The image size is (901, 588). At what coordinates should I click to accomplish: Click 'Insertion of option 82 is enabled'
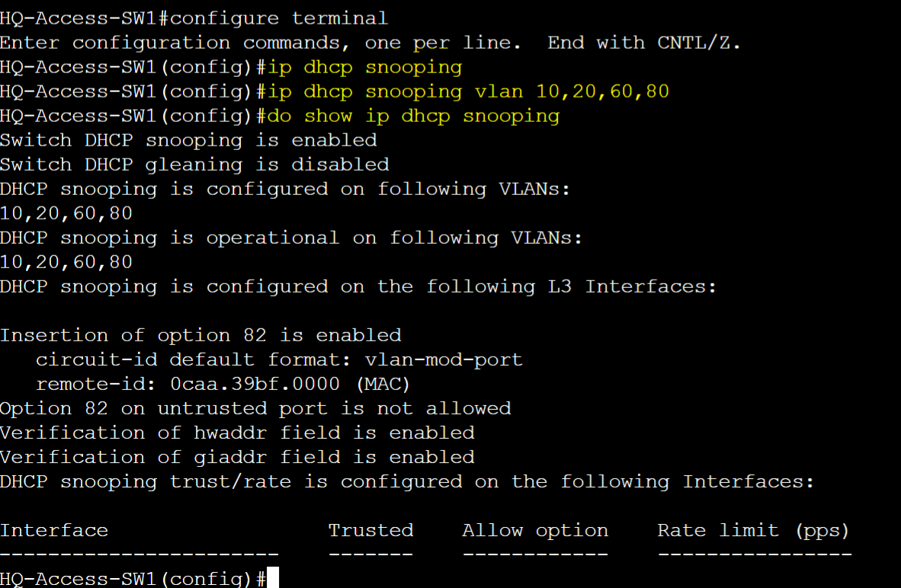(x=200, y=336)
